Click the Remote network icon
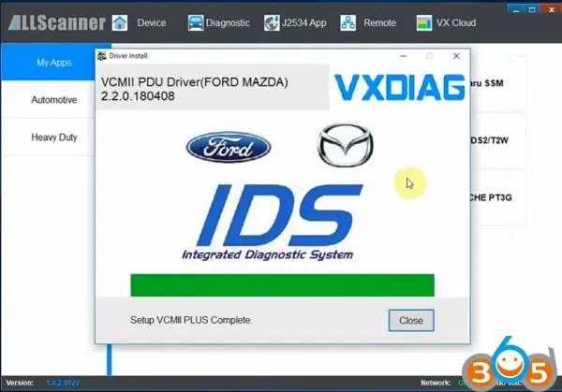This screenshot has height=392, width=562. point(348,22)
